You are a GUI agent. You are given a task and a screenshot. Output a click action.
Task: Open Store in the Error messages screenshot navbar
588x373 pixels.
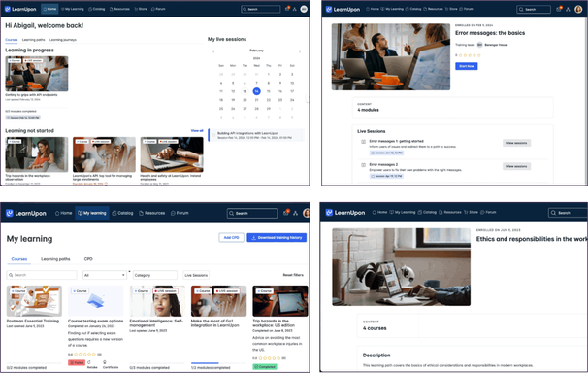click(x=451, y=9)
